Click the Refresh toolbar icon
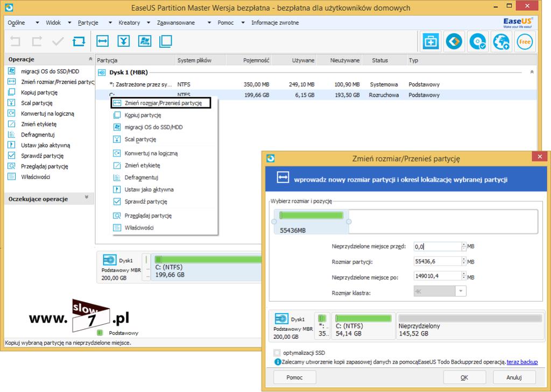The height and width of the screenshot is (392, 551). 79,41
